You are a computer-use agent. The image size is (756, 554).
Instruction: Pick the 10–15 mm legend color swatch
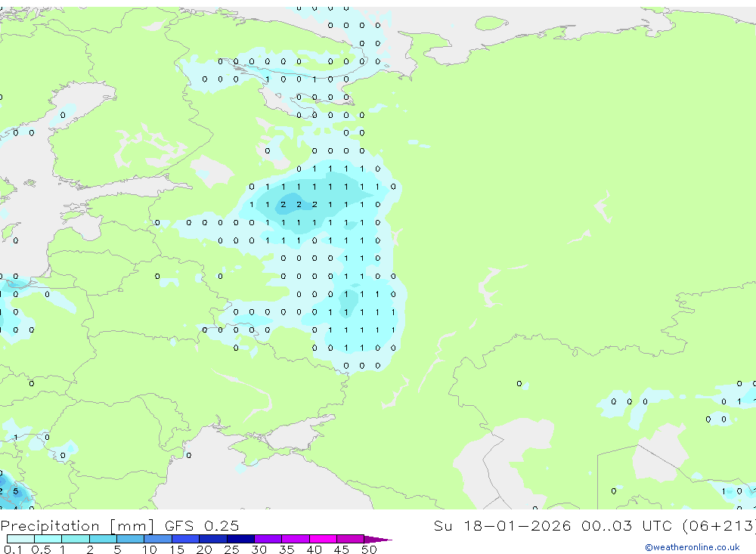coord(158,539)
